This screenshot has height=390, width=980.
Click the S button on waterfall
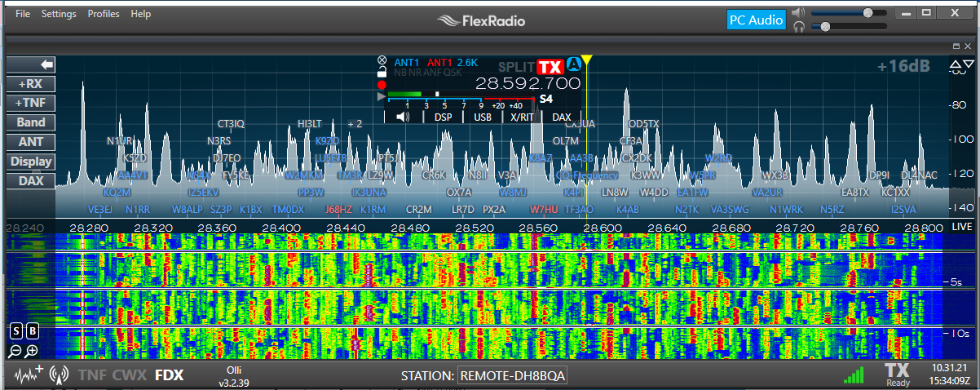tap(16, 330)
